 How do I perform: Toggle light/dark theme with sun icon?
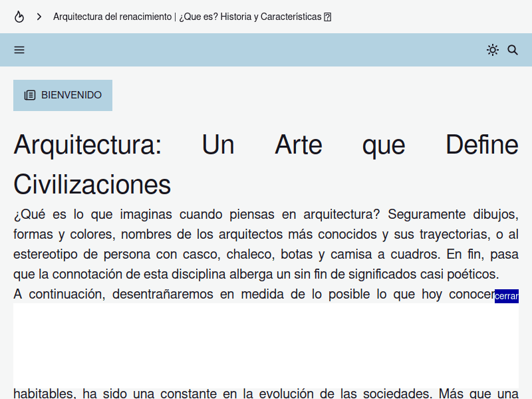[x=493, y=50]
